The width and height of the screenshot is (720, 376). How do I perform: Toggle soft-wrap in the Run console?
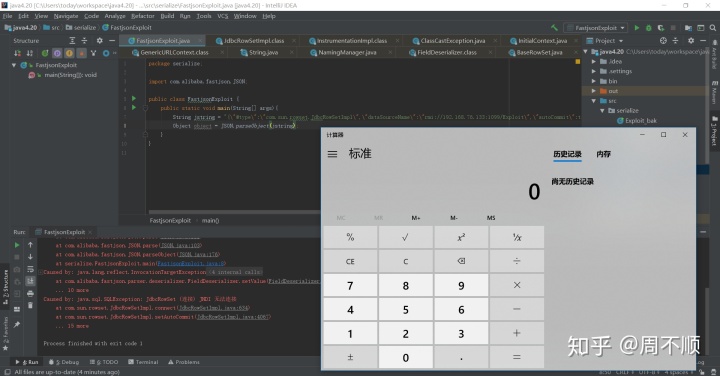click(x=30, y=269)
